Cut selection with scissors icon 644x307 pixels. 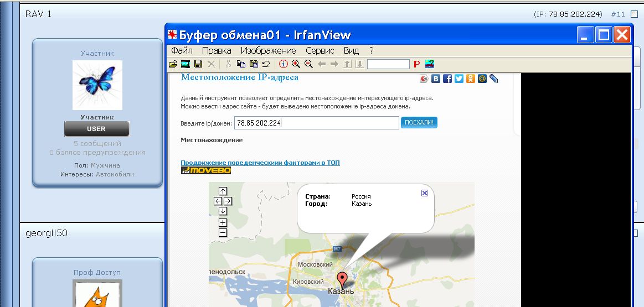click(x=228, y=64)
